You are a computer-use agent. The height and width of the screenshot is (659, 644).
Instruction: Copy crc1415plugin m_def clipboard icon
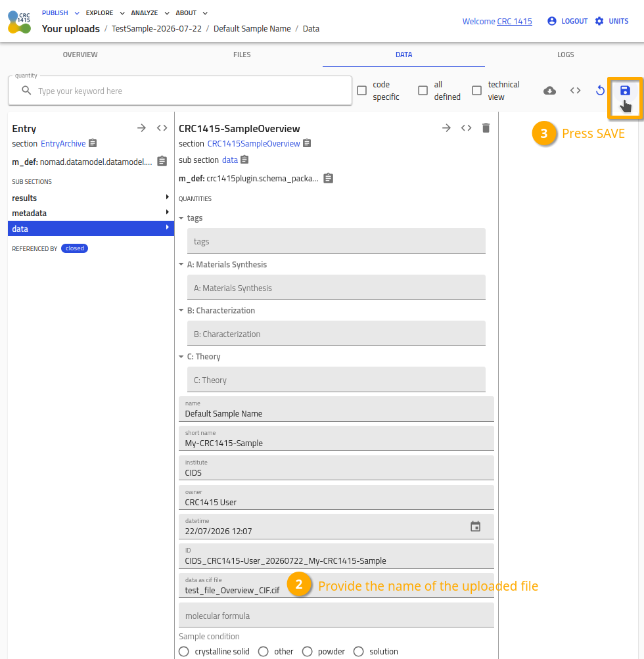tap(329, 178)
